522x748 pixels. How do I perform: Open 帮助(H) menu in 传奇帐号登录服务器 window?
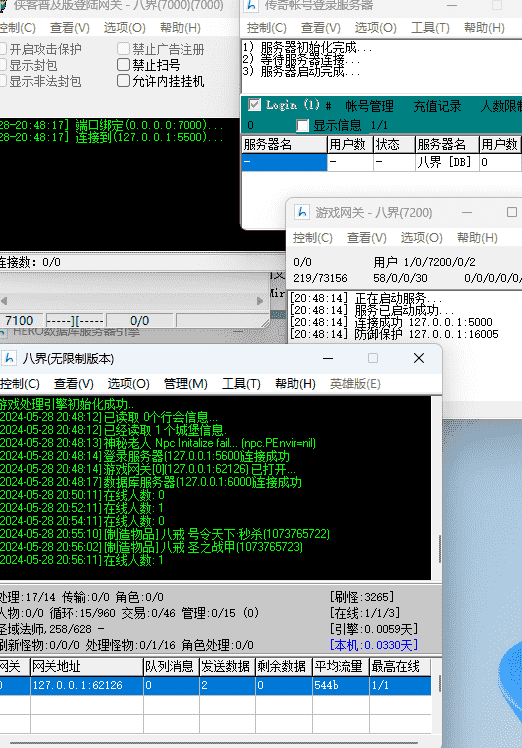484,28
